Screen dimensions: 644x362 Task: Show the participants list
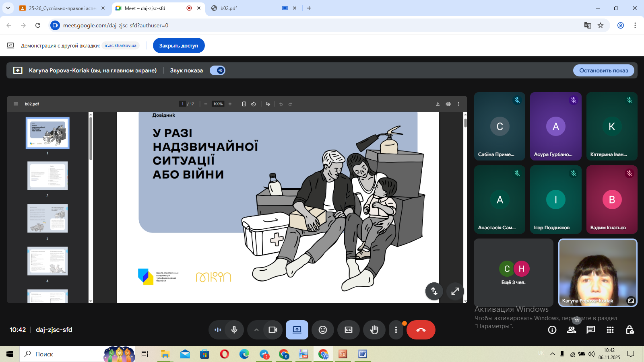(571, 330)
